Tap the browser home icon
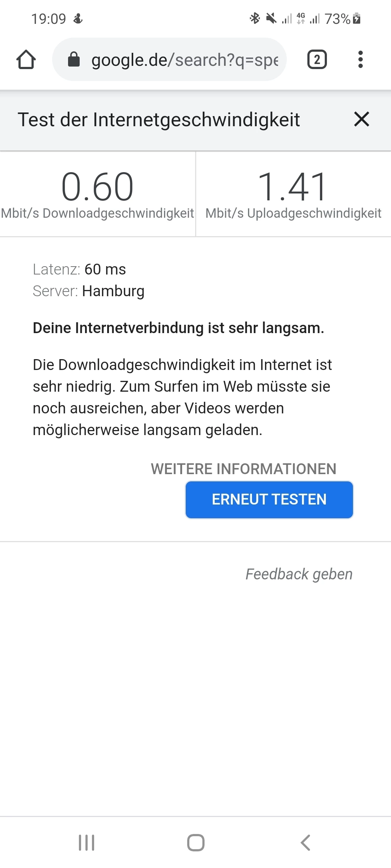 point(26,60)
